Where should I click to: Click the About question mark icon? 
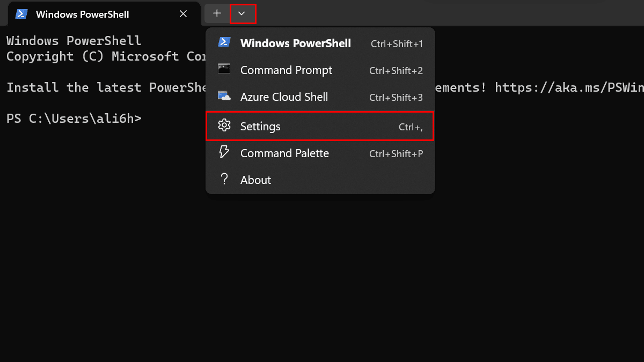tap(224, 180)
